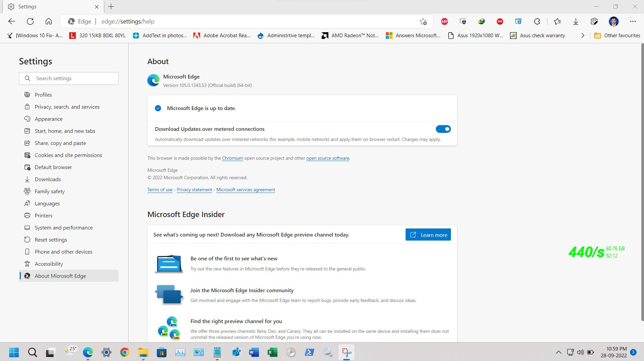Viewport: 644px width, 361px height.
Task: Open System and performance settings
Action: [x=69, y=227]
